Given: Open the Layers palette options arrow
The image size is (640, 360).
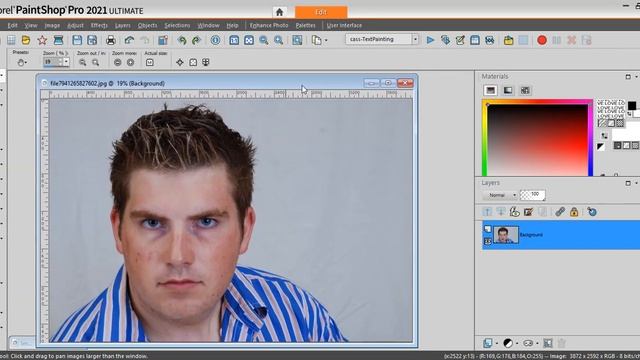Looking at the screenshot, I should point(636,183).
